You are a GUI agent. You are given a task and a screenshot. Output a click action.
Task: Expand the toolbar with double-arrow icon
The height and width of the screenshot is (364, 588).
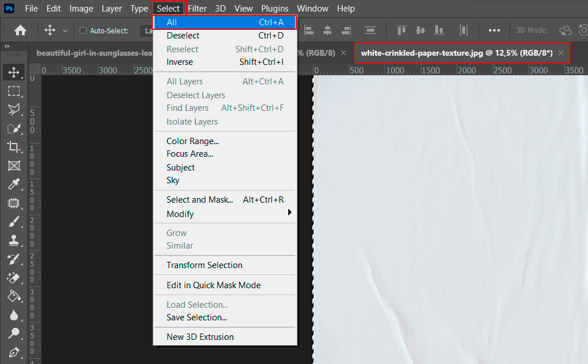point(7,46)
